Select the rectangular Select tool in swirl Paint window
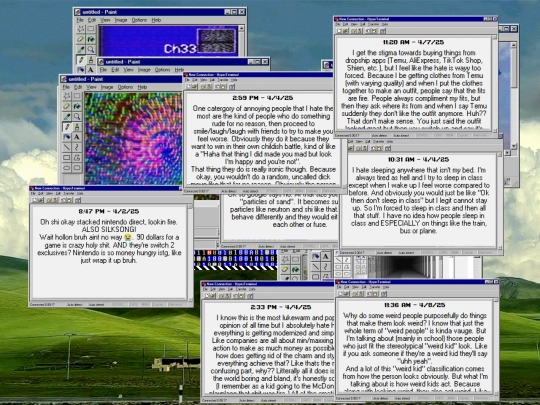 [76, 96]
